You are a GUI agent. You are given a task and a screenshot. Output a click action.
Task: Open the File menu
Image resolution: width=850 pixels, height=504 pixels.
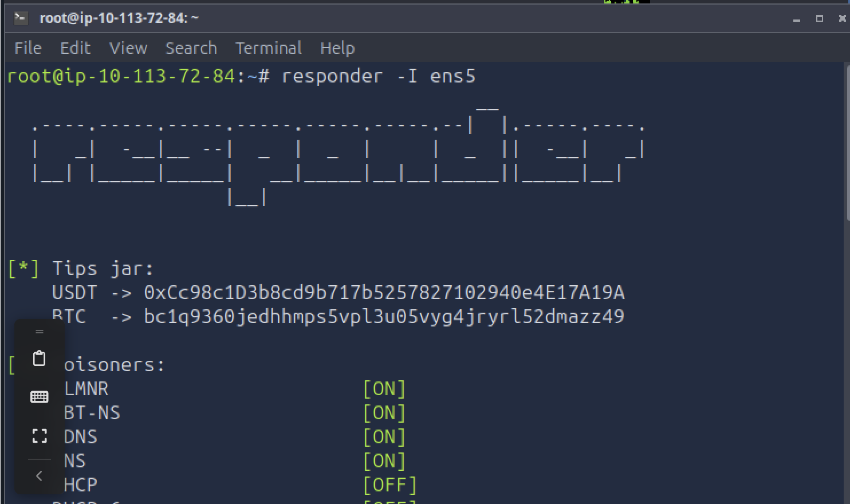pos(27,48)
